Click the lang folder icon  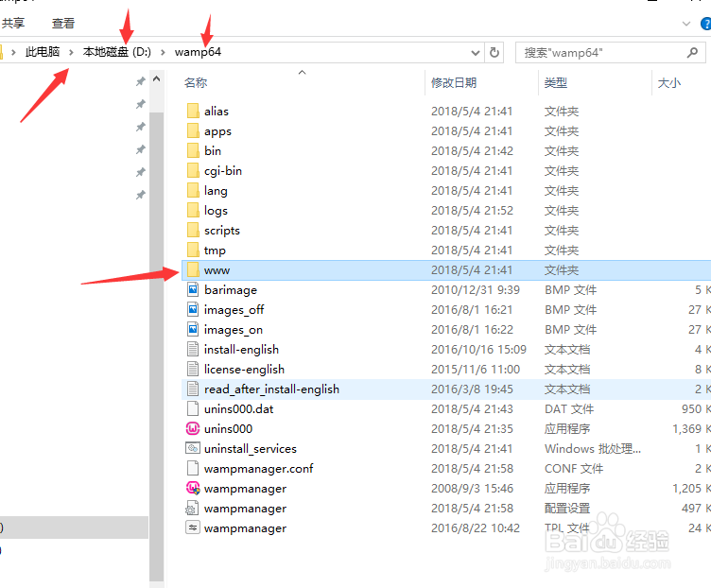point(193,190)
